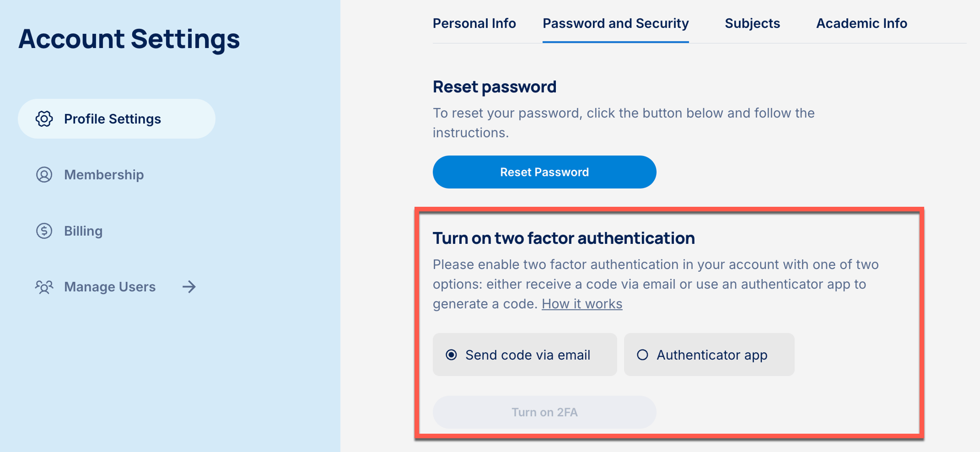Navigate to Manage Users
Screen dimensions: 980x452
[x=109, y=287]
